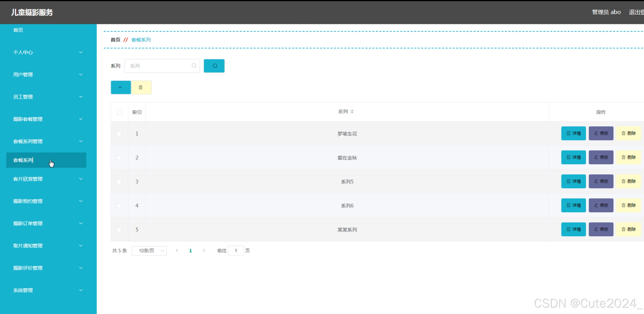644x314 pixels.
Task: Open the 10条/页 page size dropdown
Action: (x=149, y=250)
